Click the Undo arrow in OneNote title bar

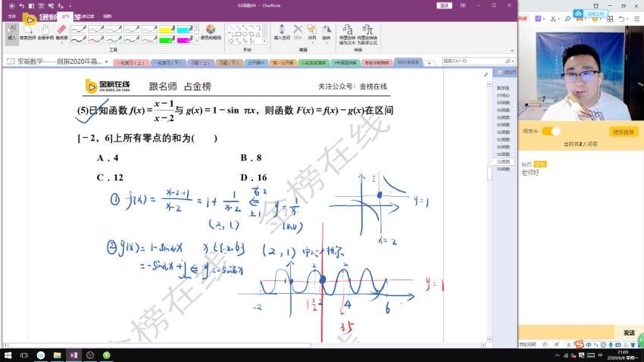[21, 6]
